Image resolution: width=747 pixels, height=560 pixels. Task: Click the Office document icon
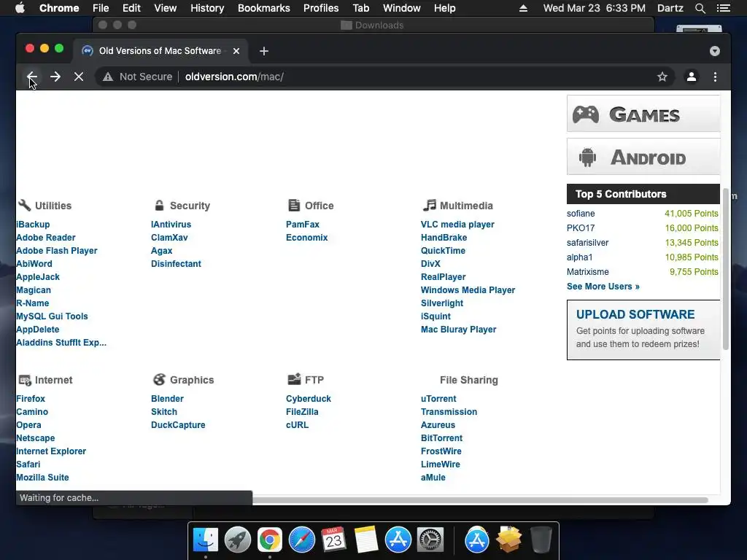point(294,205)
